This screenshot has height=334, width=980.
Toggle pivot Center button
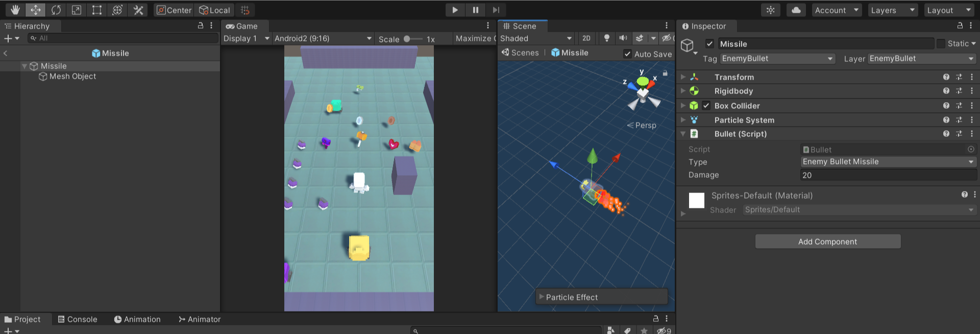pyautogui.click(x=174, y=10)
